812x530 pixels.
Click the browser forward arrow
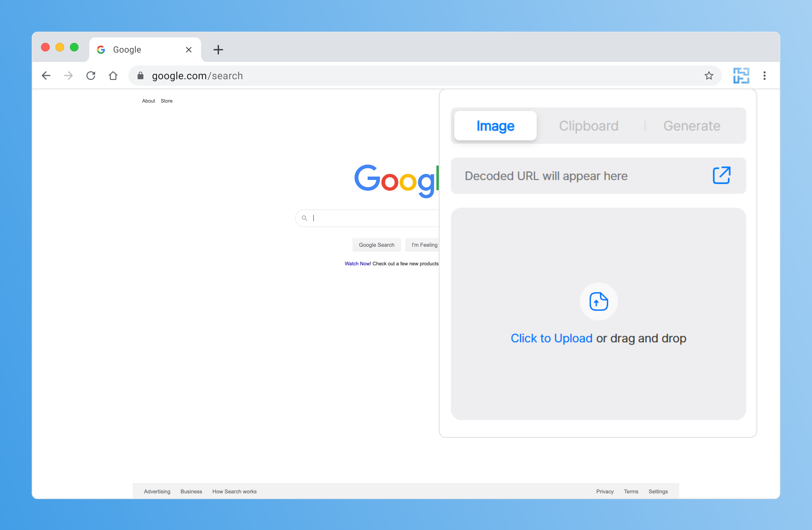click(x=68, y=75)
